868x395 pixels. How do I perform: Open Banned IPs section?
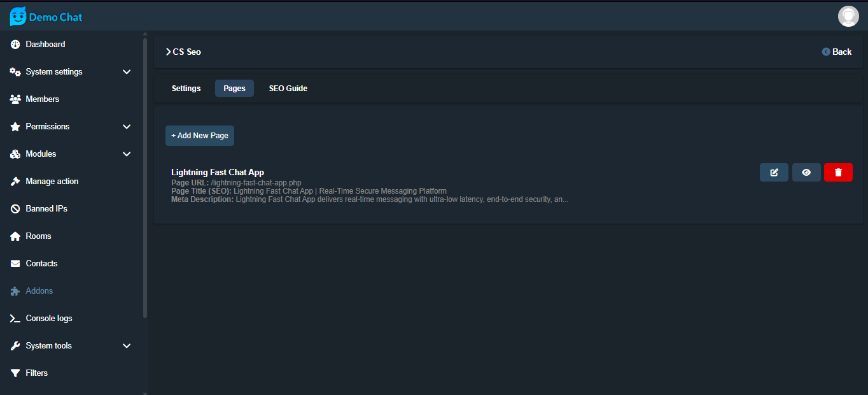tap(46, 209)
